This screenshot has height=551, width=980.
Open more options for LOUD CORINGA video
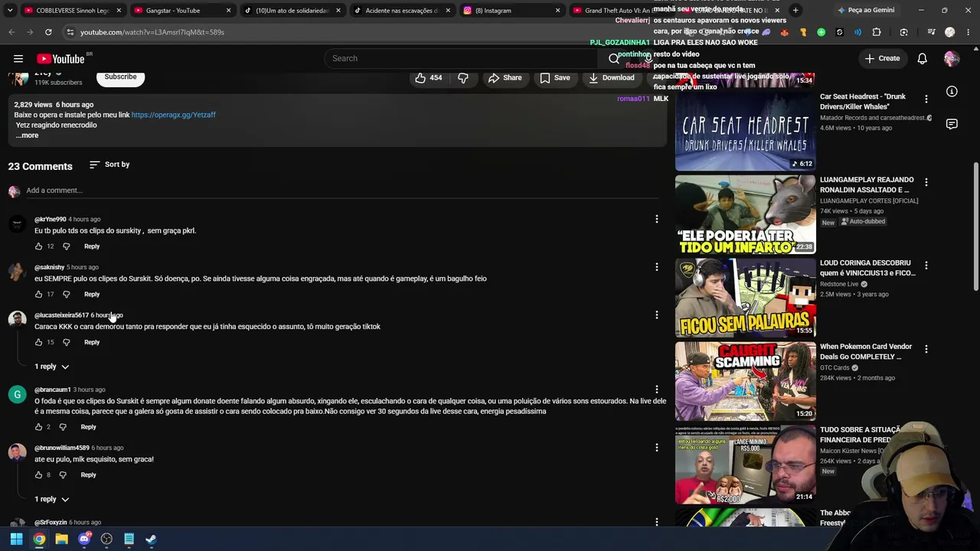[926, 266]
